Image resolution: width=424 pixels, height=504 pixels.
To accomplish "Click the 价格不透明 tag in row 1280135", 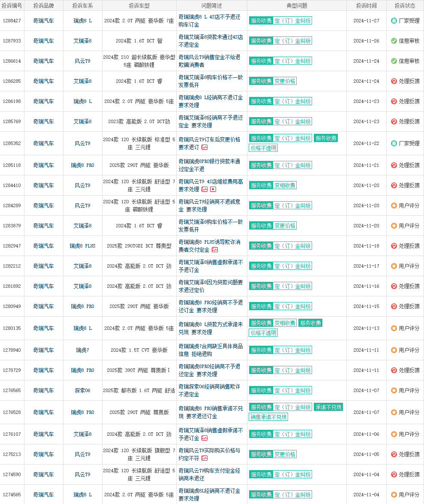I will tap(263, 333).
